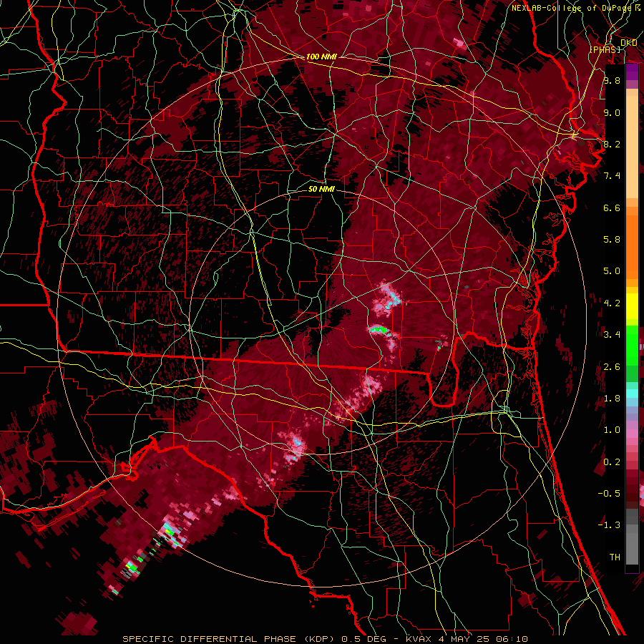Click the 0.2 scale label
The height and width of the screenshot is (644, 644).
click(612, 462)
